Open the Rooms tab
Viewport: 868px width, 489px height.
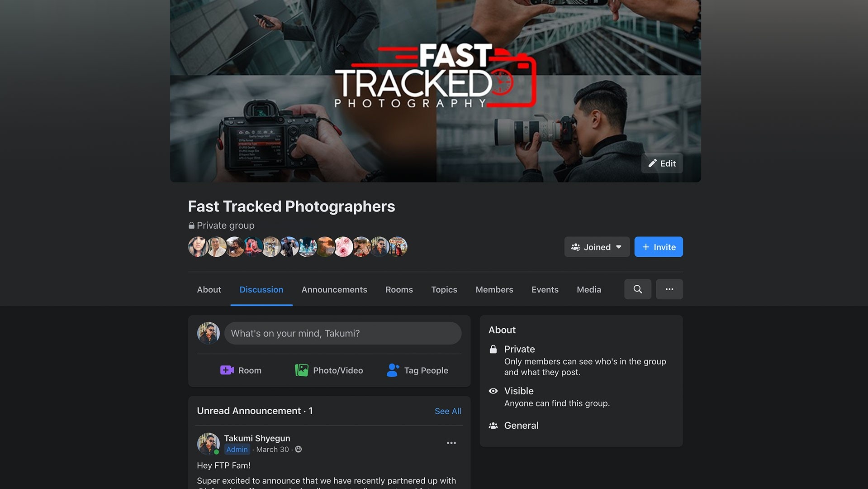pyautogui.click(x=399, y=289)
